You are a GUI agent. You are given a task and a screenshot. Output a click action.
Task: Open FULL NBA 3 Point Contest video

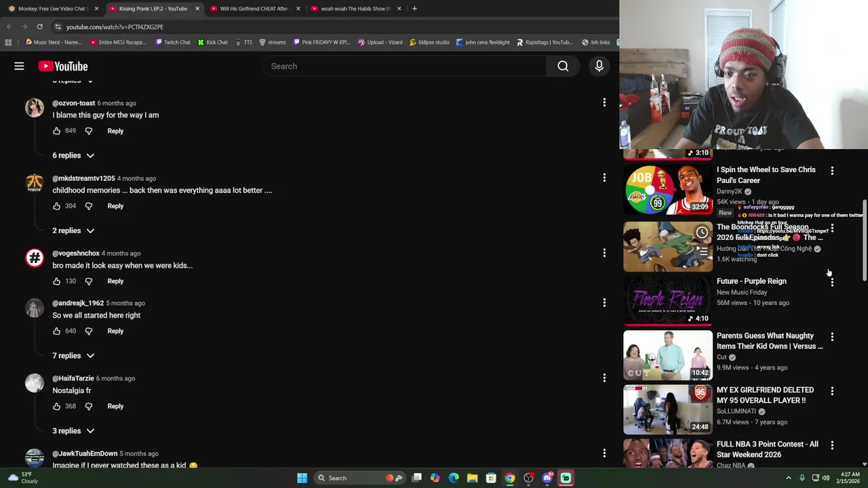pyautogui.click(x=767, y=449)
